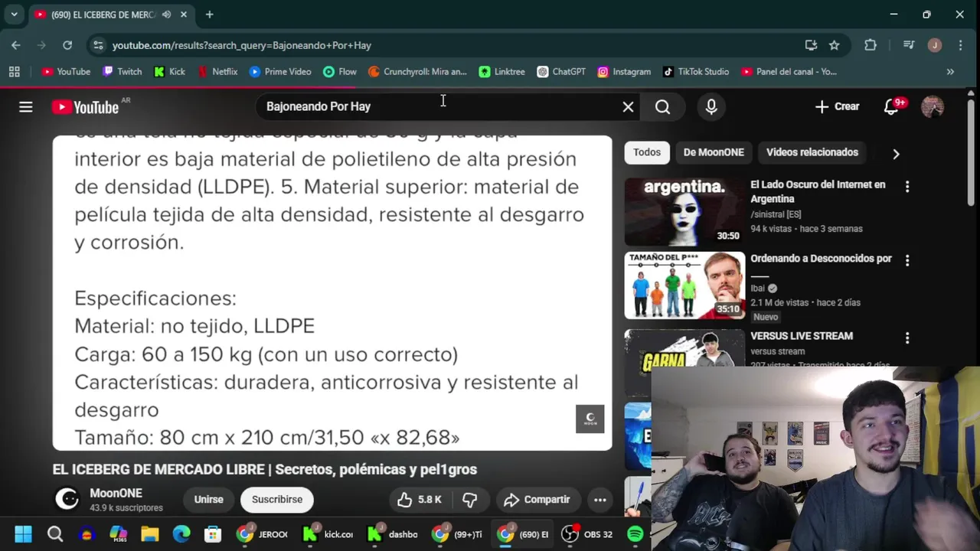Open options for El Lado Oscuro video
Viewport: 980px width, 551px height.
point(907,187)
